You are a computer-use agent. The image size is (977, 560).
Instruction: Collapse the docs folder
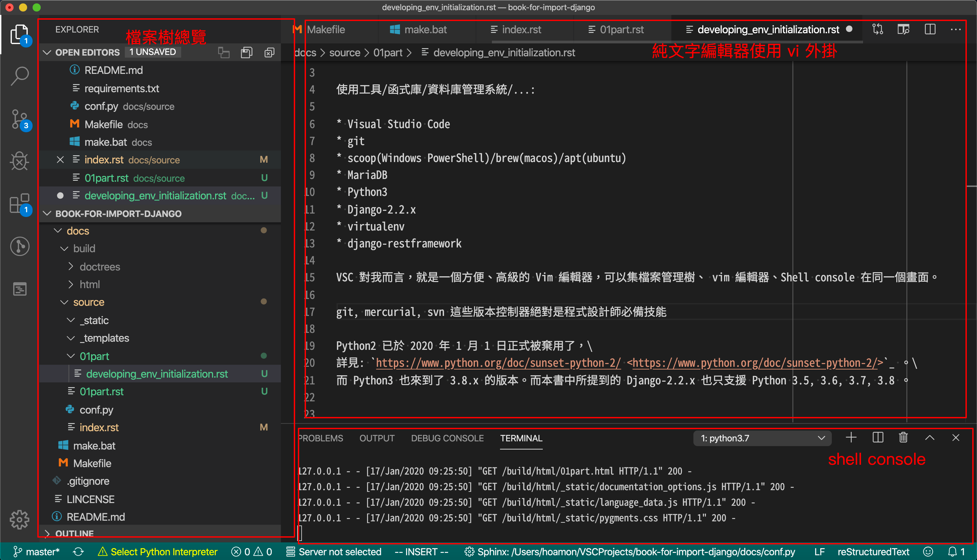tap(58, 231)
